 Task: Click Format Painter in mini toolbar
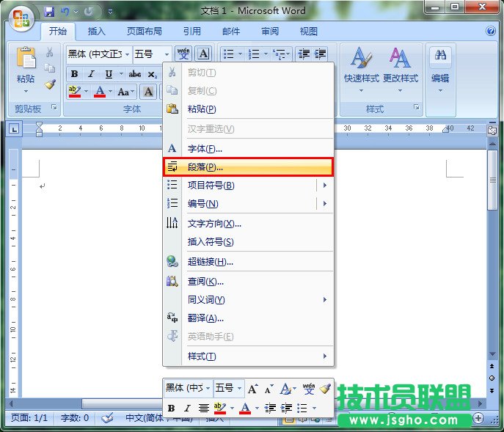pyautogui.click(x=325, y=389)
